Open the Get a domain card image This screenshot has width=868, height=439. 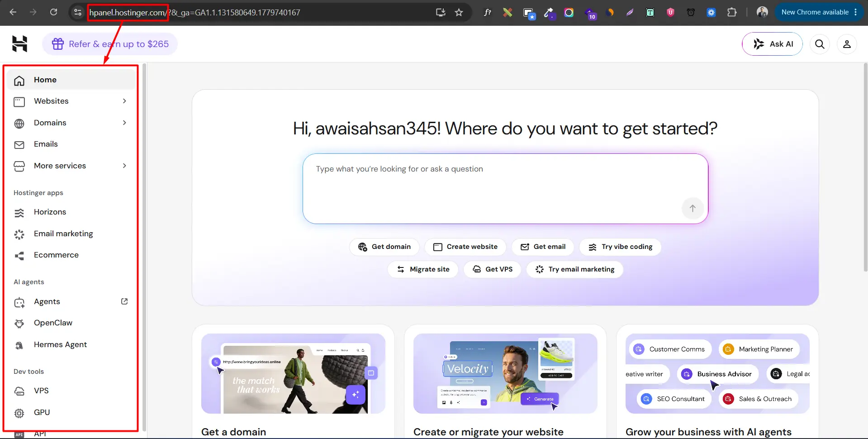[x=293, y=373]
